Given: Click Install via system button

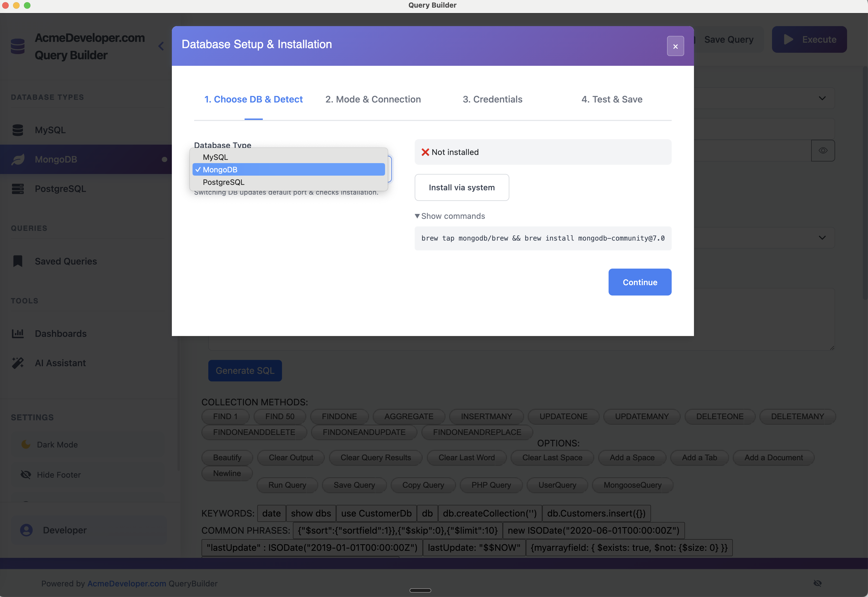Looking at the screenshot, I should tap(462, 187).
